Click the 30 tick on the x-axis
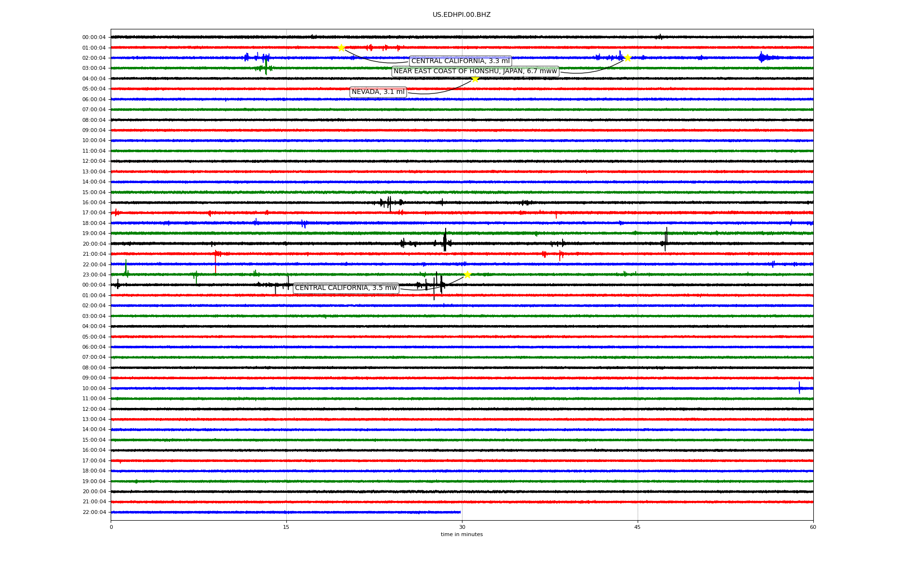This screenshot has height=578, width=924. (462, 527)
